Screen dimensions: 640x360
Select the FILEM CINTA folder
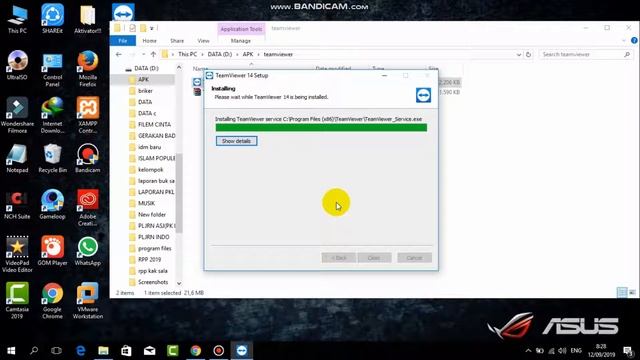(154, 124)
